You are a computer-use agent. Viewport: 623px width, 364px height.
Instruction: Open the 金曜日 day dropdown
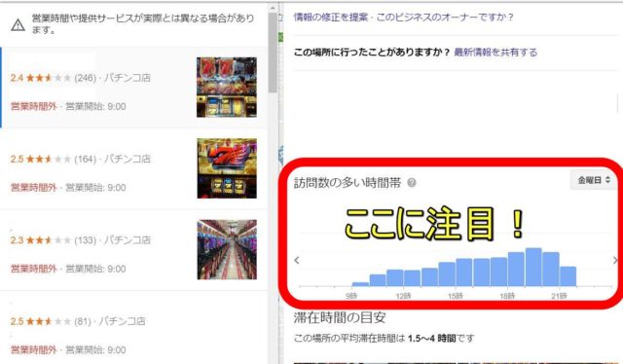[x=593, y=180]
